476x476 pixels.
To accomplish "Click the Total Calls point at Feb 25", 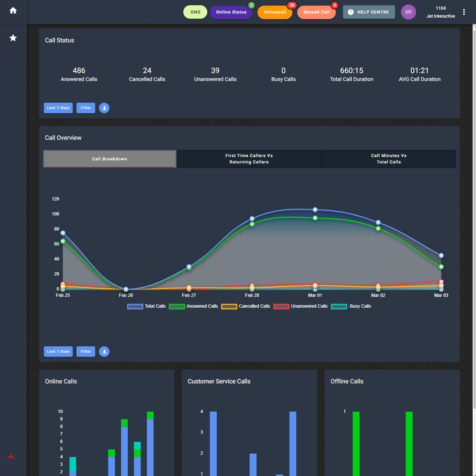I will click(x=63, y=233).
